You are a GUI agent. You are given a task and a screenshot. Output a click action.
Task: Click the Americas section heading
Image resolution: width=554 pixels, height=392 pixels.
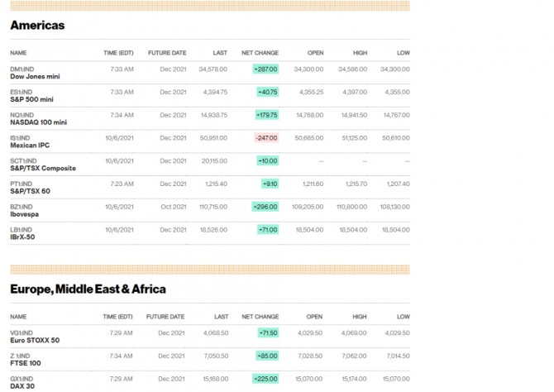pyautogui.click(x=37, y=26)
